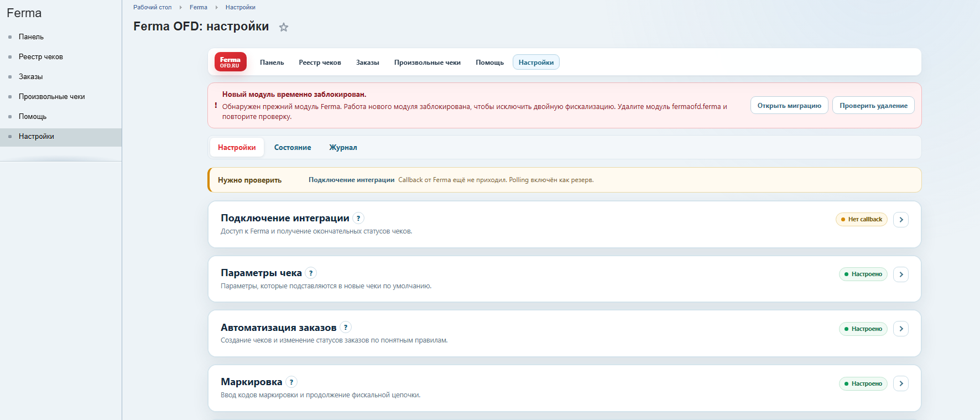Click the Ferma sidebar title

pyautogui.click(x=24, y=13)
